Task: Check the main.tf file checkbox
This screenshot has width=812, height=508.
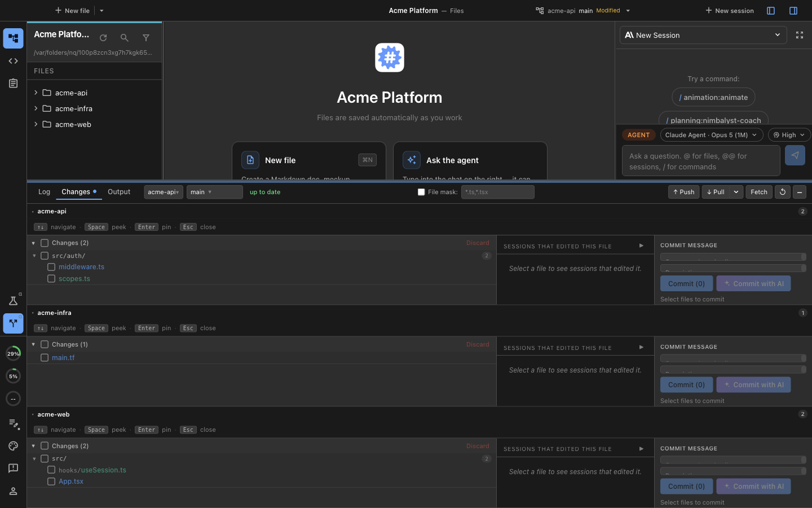Action: [45, 358]
